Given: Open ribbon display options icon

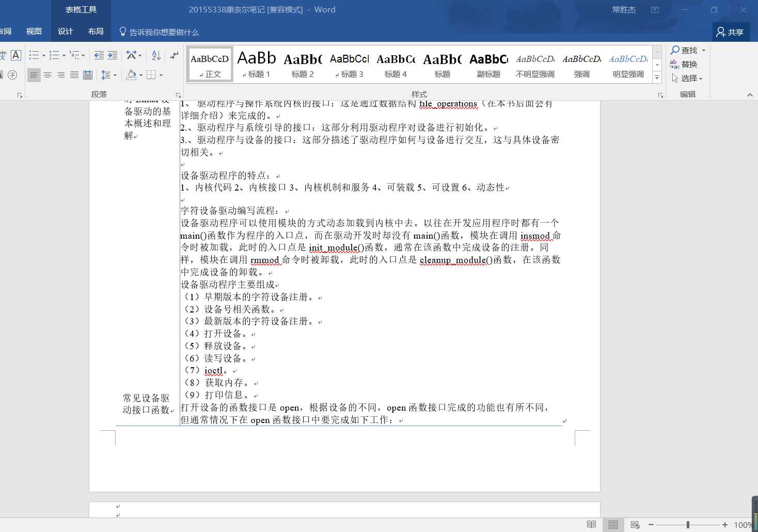Looking at the screenshot, I should tap(655, 10).
